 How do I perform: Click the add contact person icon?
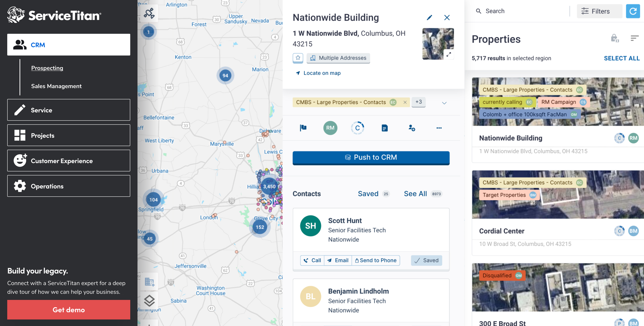point(411,128)
